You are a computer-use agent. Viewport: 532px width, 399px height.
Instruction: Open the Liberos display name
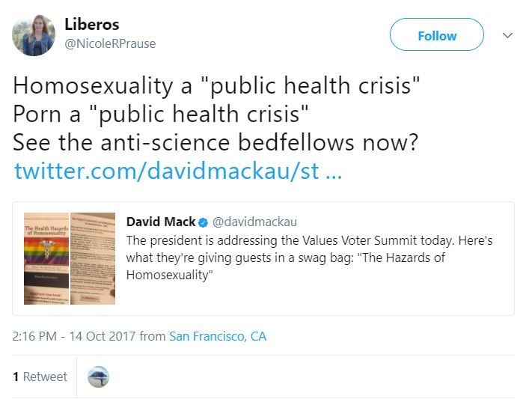91,25
